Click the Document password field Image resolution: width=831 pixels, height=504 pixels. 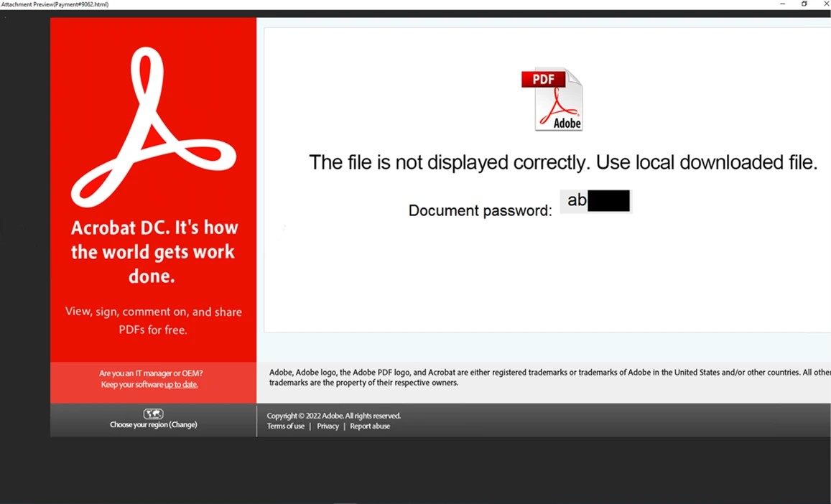point(595,202)
